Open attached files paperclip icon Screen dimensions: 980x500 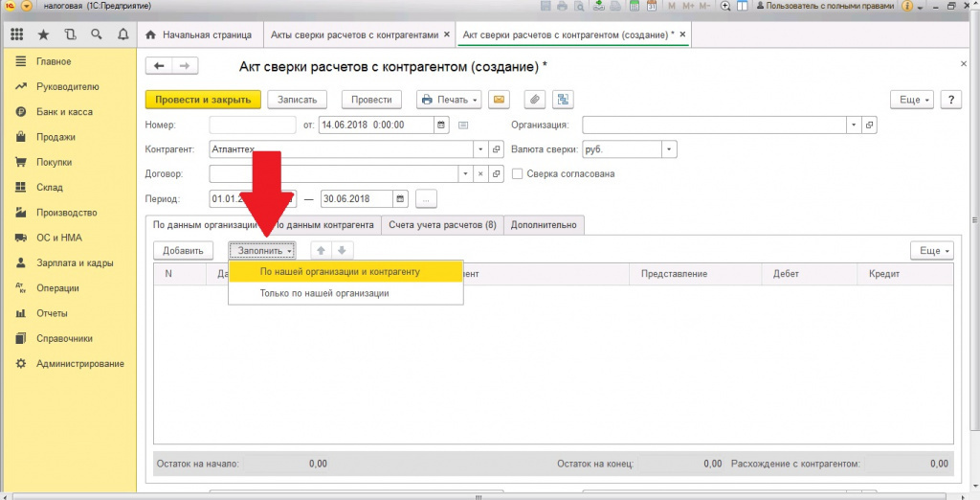coord(534,100)
